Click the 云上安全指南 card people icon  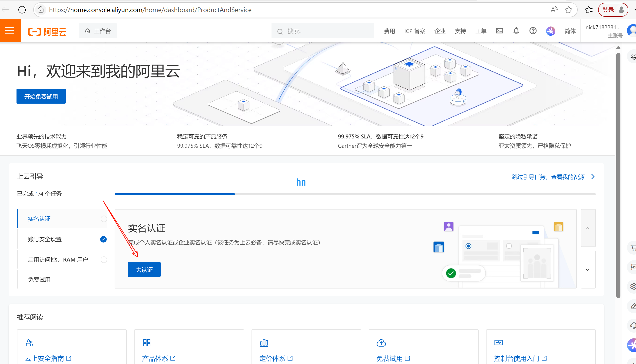coord(30,343)
